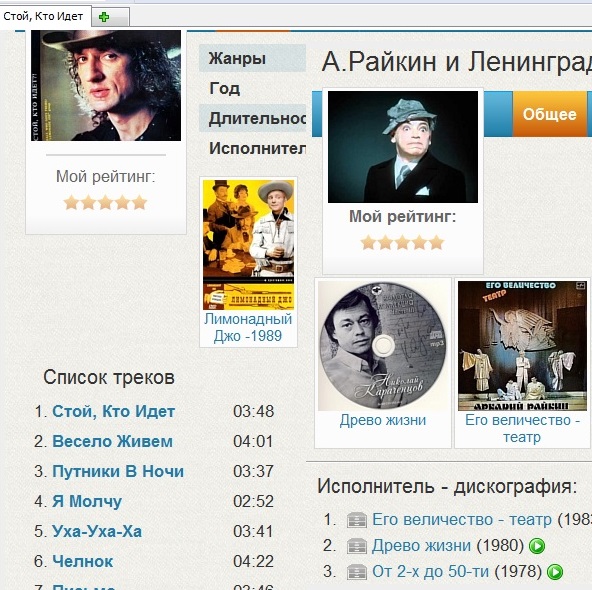Select the orange Общее tab
Image resolution: width=592 pixels, height=590 pixels.
549,114
